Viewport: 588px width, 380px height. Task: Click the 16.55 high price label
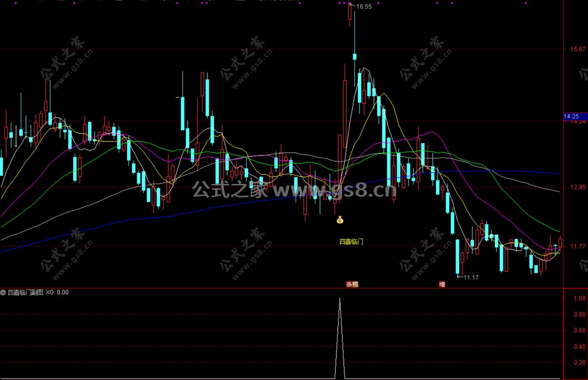click(364, 7)
